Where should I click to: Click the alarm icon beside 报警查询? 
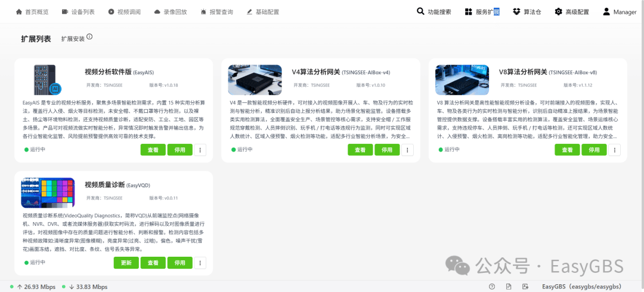[x=204, y=12]
